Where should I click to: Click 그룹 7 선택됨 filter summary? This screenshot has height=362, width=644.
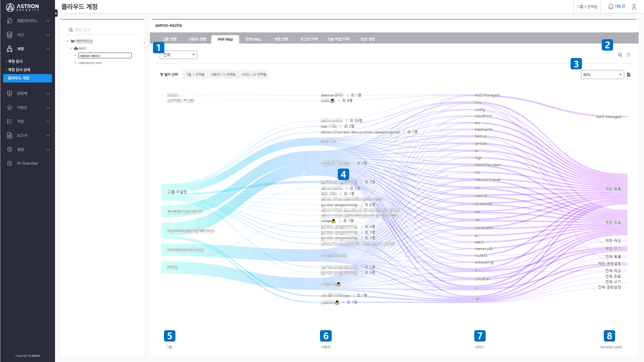195,74
